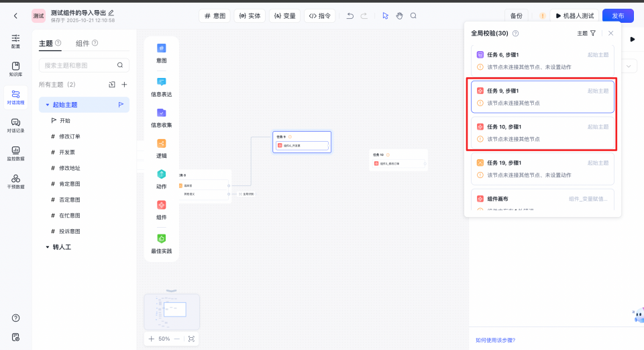Open canvas search magnifier icon

pyautogui.click(x=413, y=15)
